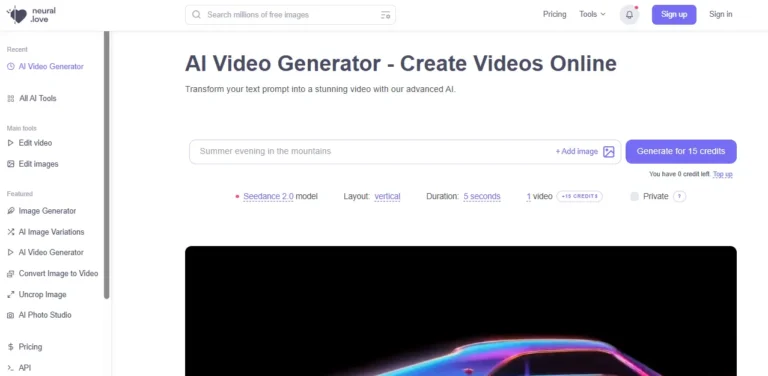Change duration from 5 seconds
768x376 pixels.
pos(482,196)
